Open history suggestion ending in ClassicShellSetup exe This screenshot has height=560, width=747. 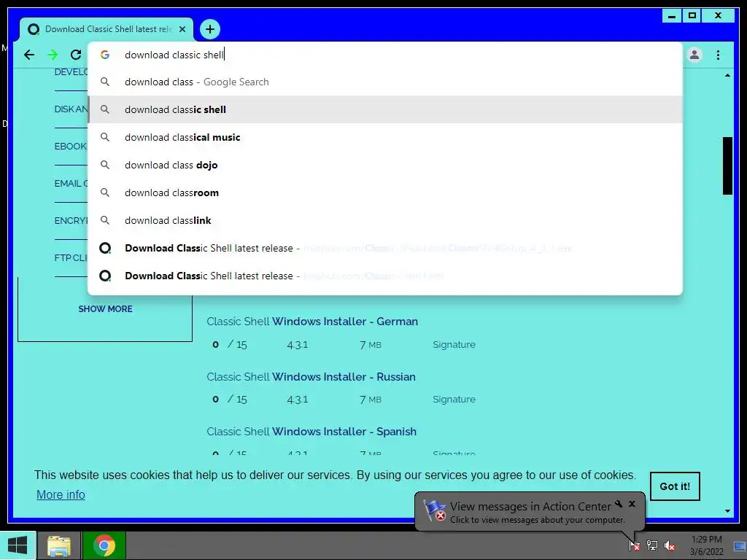click(x=385, y=248)
